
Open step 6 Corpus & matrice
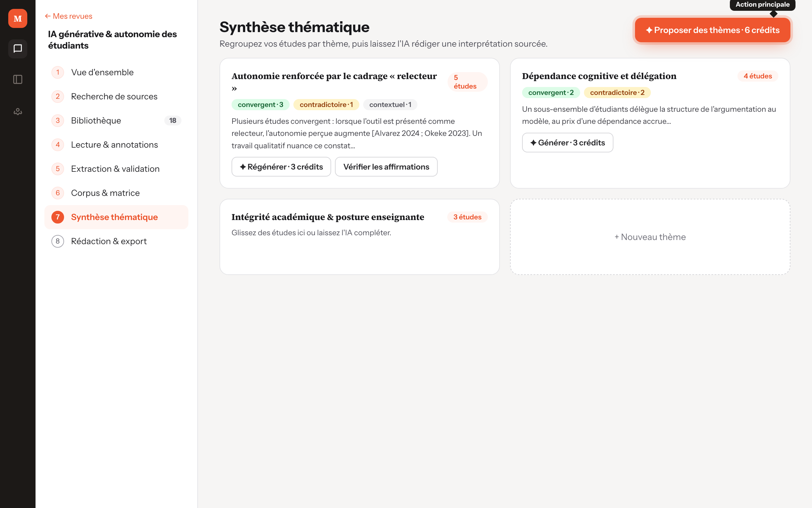[116, 193]
